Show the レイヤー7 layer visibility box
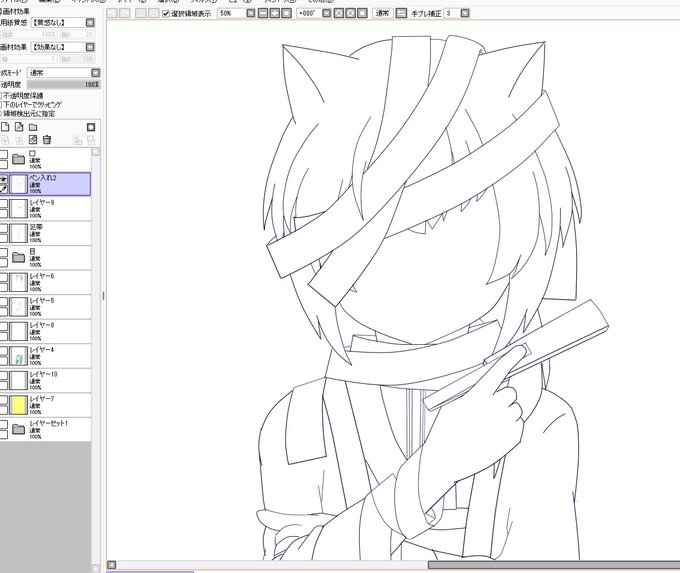This screenshot has height=573, width=680. click(x=3, y=399)
